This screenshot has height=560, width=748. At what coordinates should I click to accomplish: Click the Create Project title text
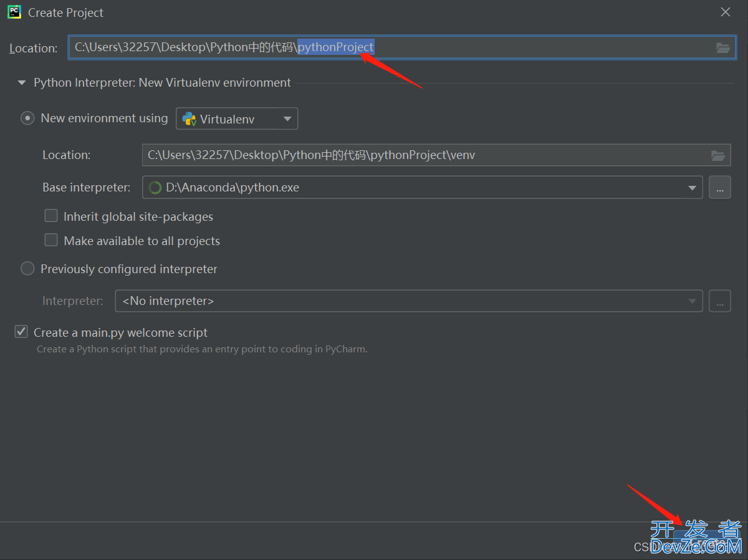click(66, 12)
